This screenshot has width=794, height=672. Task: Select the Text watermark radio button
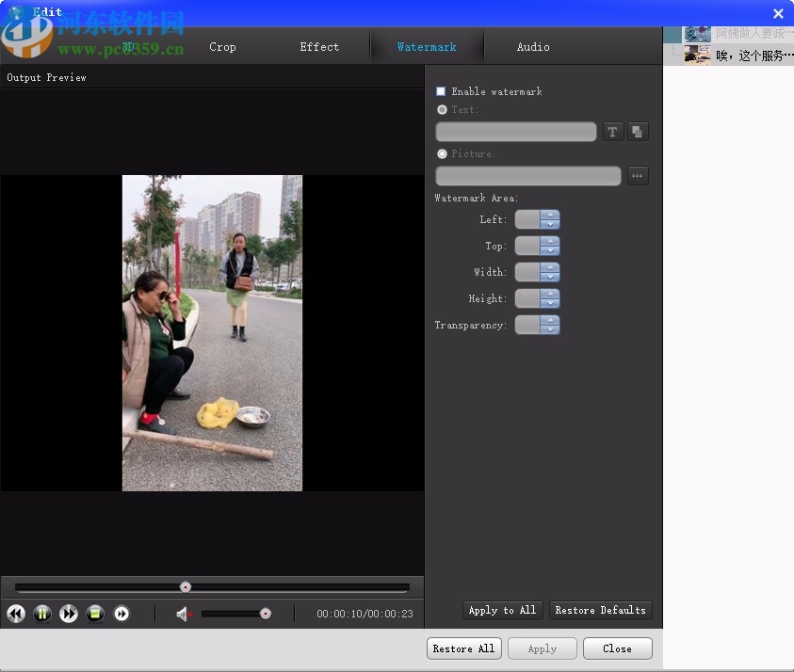[x=442, y=109]
